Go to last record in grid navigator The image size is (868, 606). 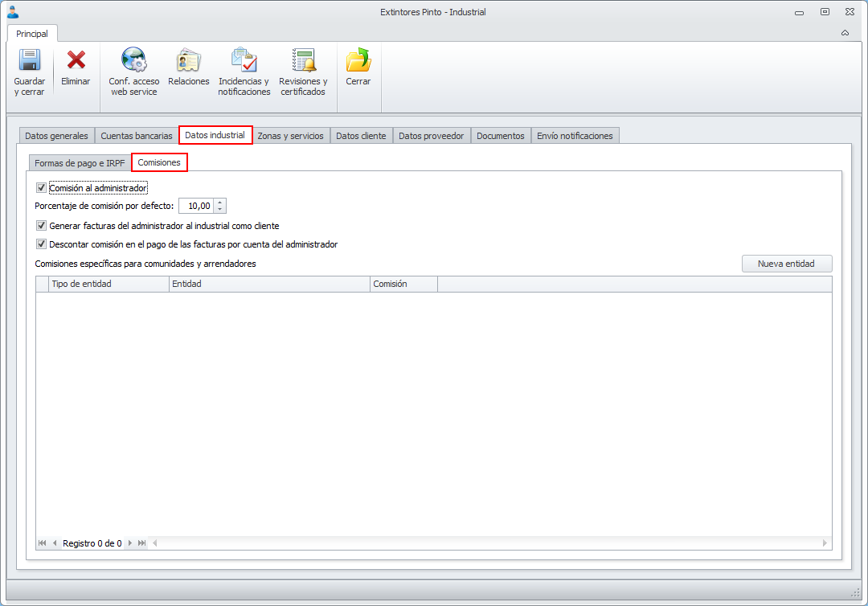[x=141, y=543]
